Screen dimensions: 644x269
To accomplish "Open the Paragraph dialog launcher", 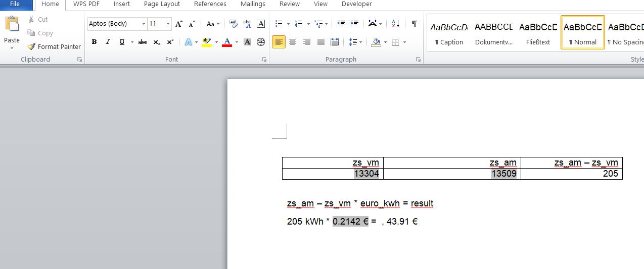I will click(x=418, y=60).
